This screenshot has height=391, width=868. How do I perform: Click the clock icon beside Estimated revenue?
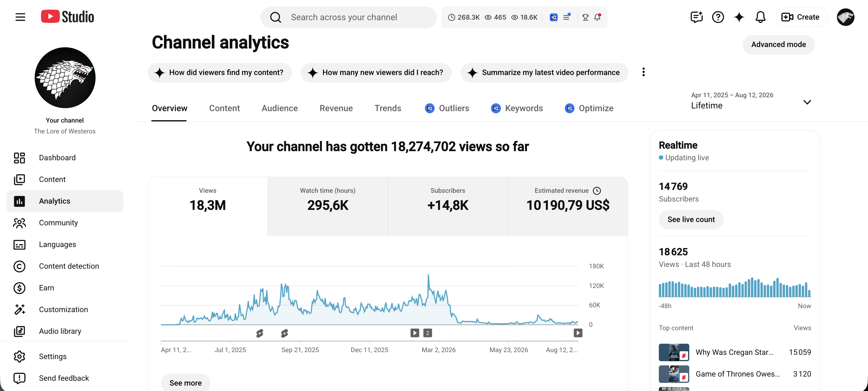coord(597,191)
